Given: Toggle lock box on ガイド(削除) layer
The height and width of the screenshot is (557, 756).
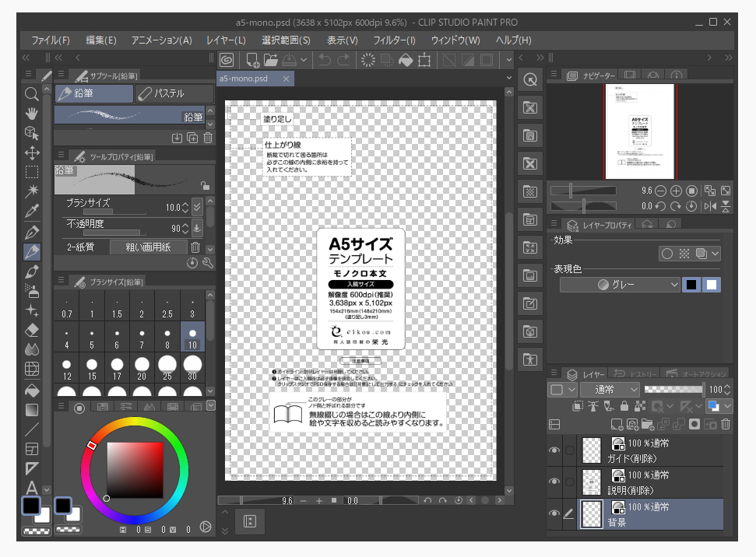Looking at the screenshot, I should click(569, 450).
